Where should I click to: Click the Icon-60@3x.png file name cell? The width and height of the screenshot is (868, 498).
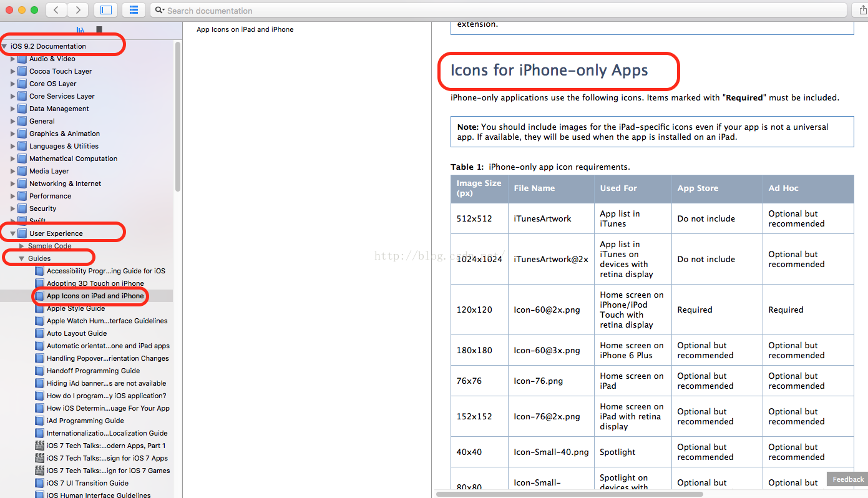click(x=551, y=351)
